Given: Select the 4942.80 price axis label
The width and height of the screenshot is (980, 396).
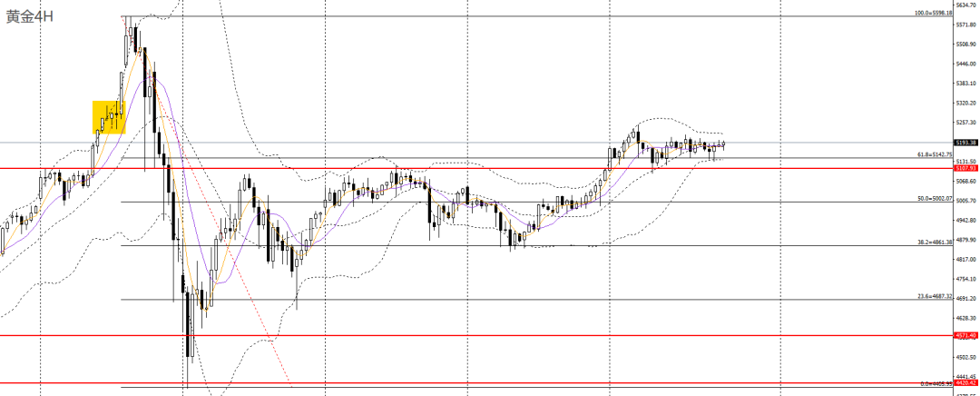Looking at the screenshot, I should pos(965,220).
